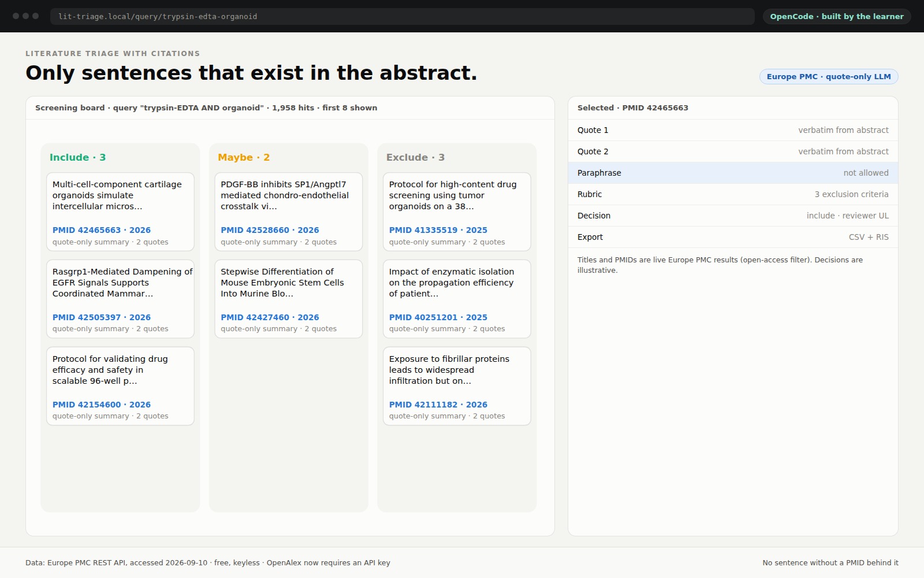Select the Stepwise Differentiation of Mouse Embryonic card

click(289, 299)
